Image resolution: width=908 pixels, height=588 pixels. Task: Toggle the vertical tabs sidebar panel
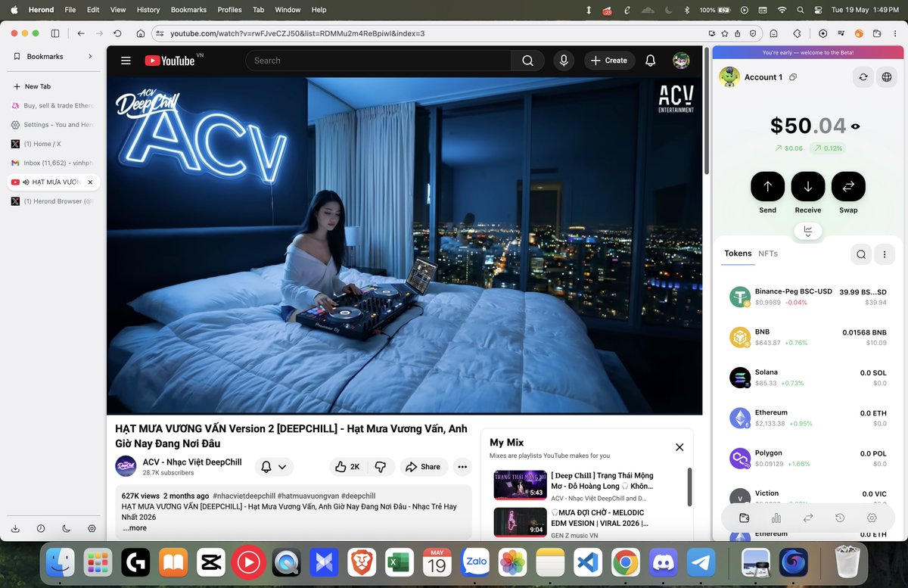(x=55, y=33)
